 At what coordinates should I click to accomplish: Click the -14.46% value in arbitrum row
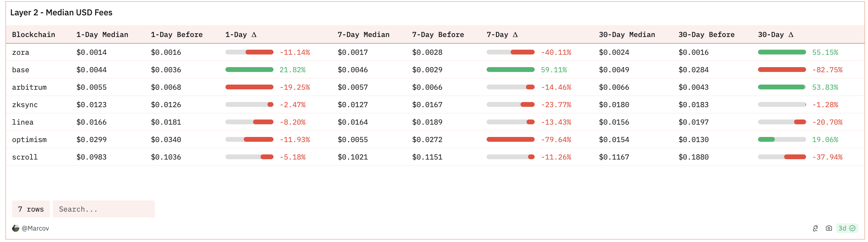[x=556, y=87]
